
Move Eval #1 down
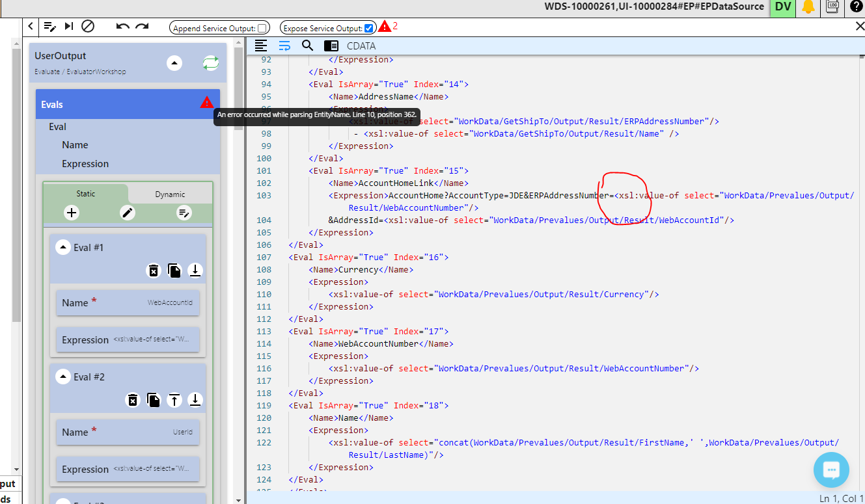pyautogui.click(x=195, y=271)
